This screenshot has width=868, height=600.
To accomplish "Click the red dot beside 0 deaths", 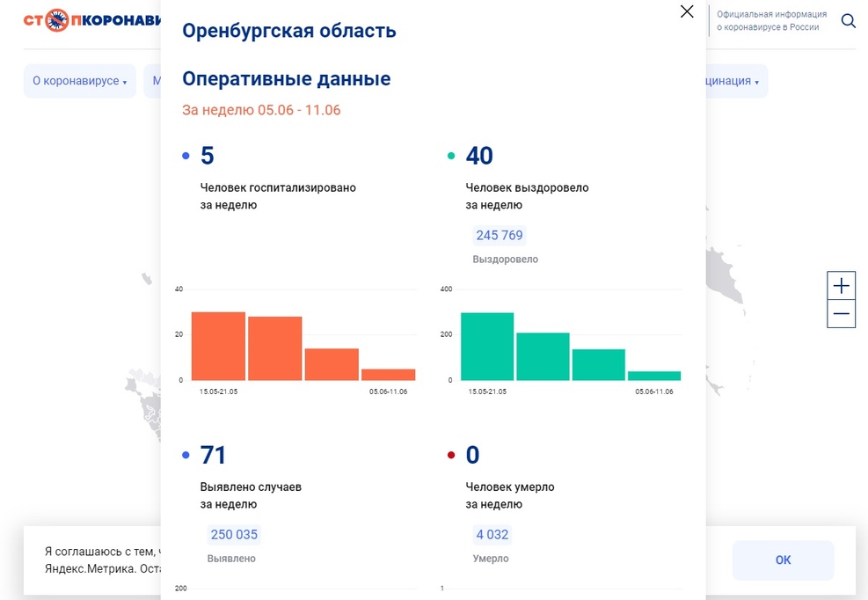I will click(x=451, y=456).
